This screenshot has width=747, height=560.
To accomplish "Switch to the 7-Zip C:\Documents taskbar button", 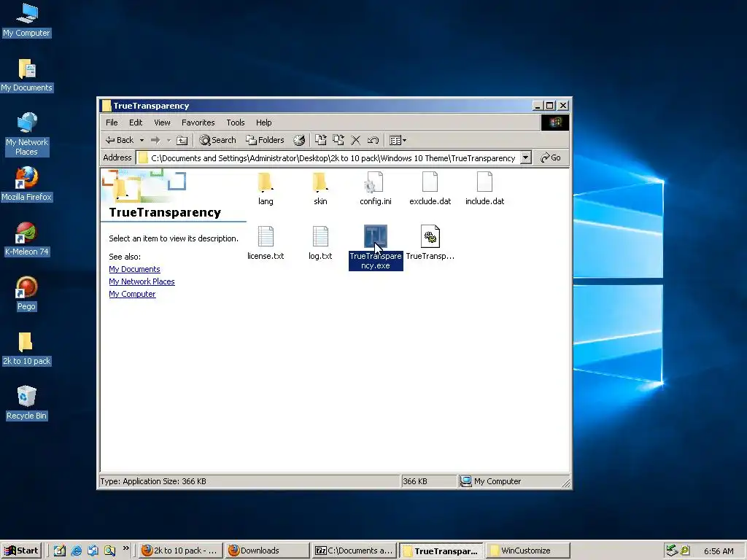I will click(354, 551).
